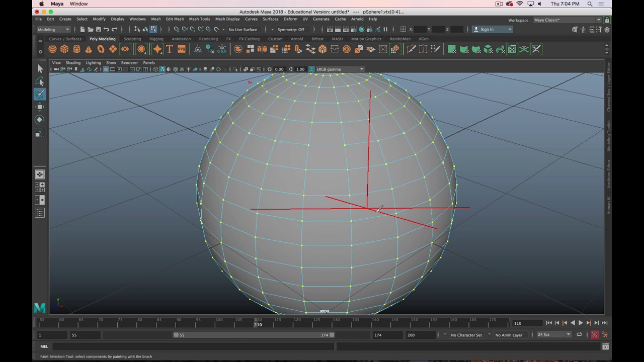
Task: Click the polygon Type (T) tool
Action: point(170,49)
